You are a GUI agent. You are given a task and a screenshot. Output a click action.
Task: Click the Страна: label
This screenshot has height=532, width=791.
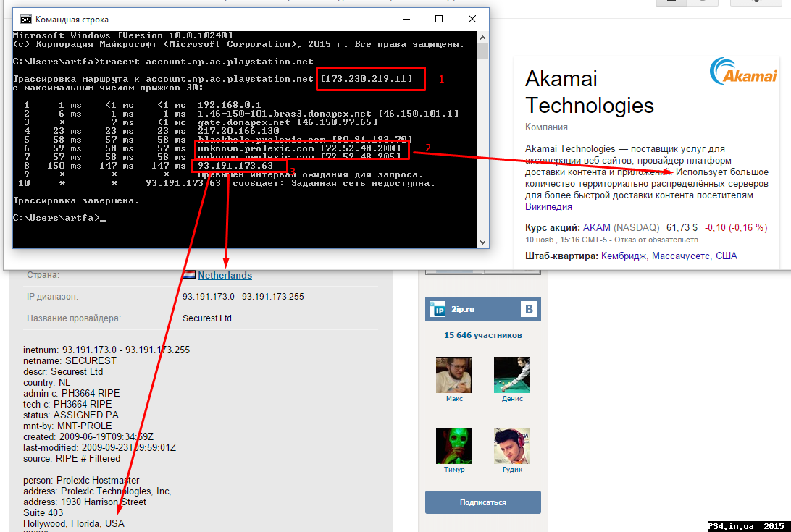pyautogui.click(x=43, y=275)
